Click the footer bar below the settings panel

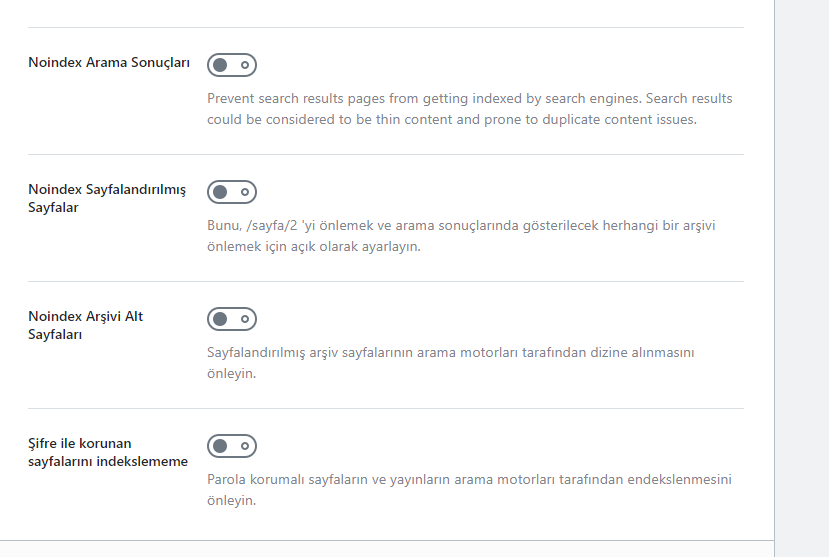[387, 549]
